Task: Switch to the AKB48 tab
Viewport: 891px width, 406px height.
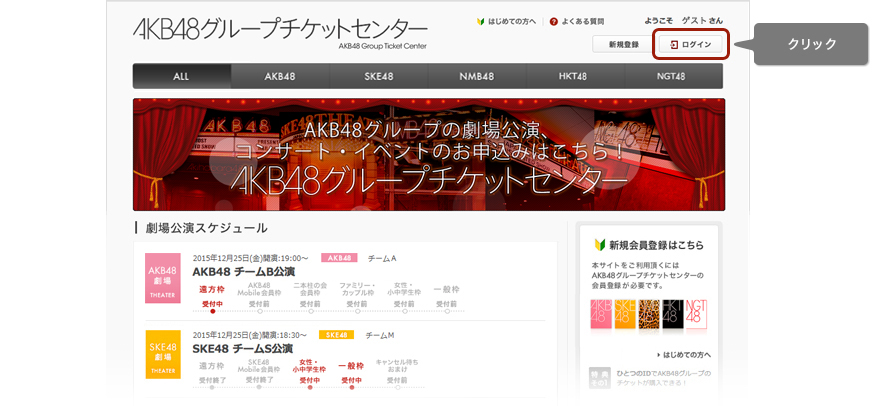Action: [x=280, y=76]
